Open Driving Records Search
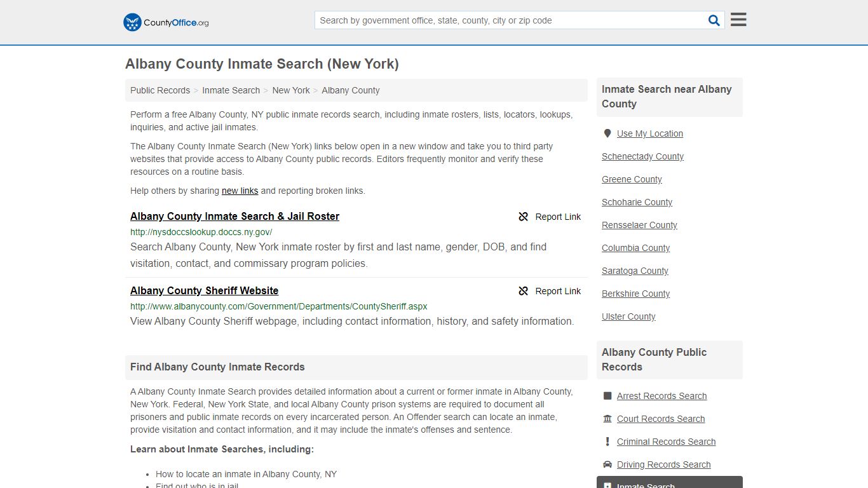Image resolution: width=868 pixels, height=488 pixels. (663, 464)
